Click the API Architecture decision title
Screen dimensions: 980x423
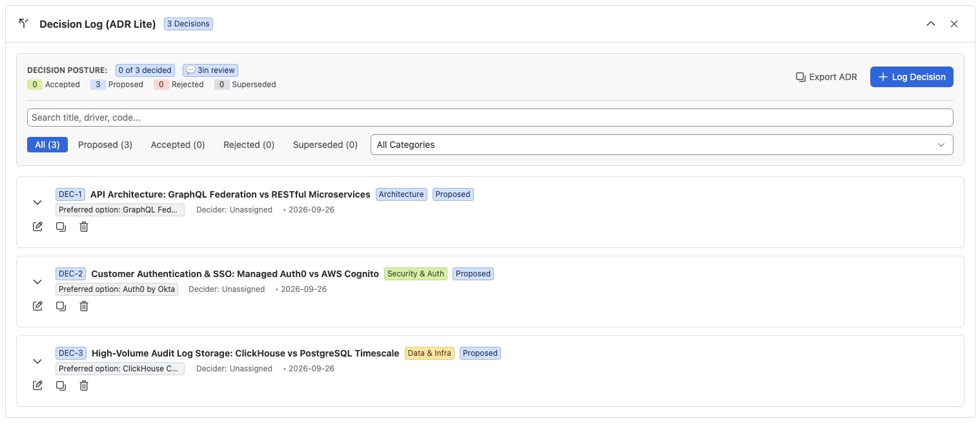click(x=230, y=194)
